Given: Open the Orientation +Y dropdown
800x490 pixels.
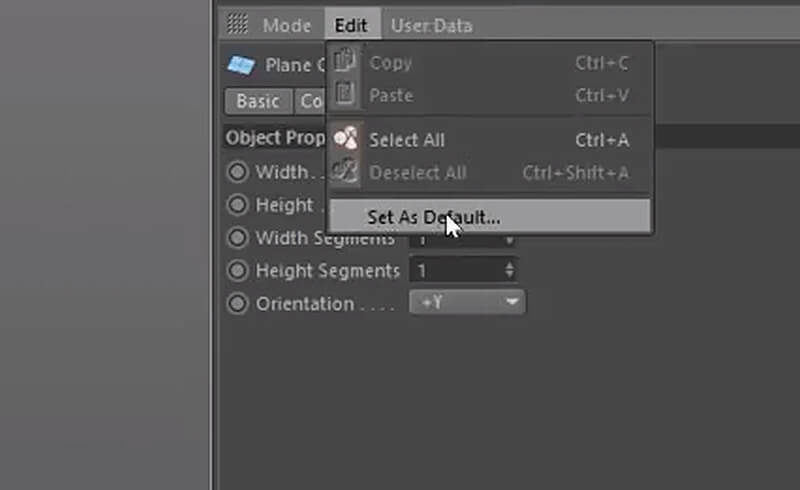Looking at the screenshot, I should [467, 303].
